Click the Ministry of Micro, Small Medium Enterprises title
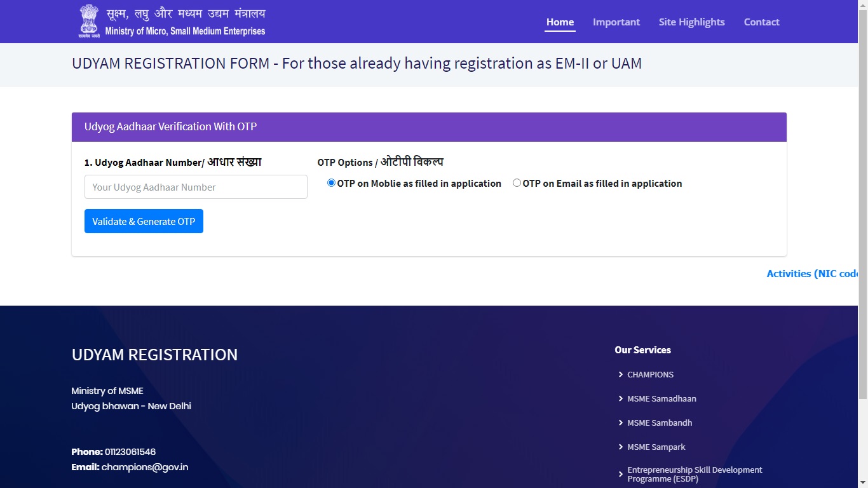Image resolution: width=868 pixels, height=488 pixels. [x=185, y=31]
